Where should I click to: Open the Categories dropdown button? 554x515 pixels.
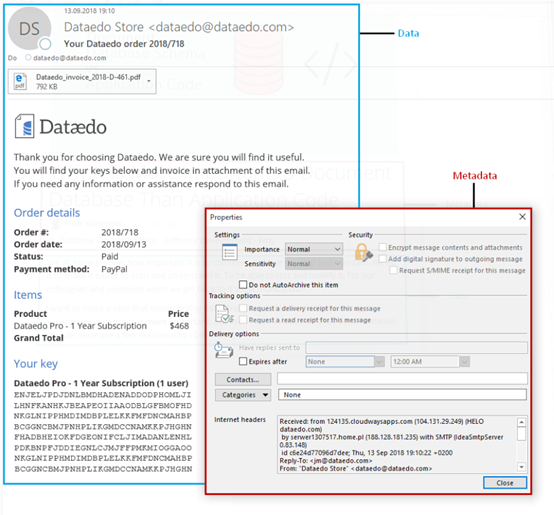243,395
